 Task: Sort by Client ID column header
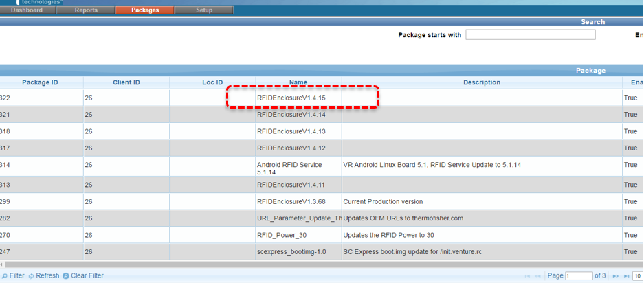pos(126,82)
